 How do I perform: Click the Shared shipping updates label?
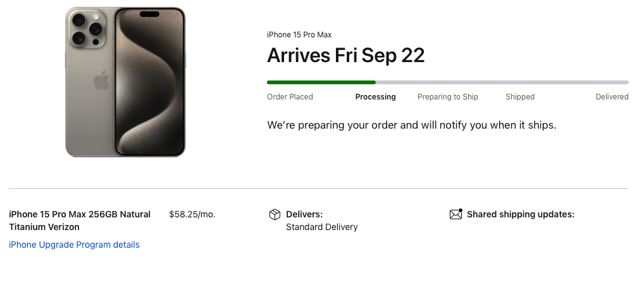[x=520, y=214]
